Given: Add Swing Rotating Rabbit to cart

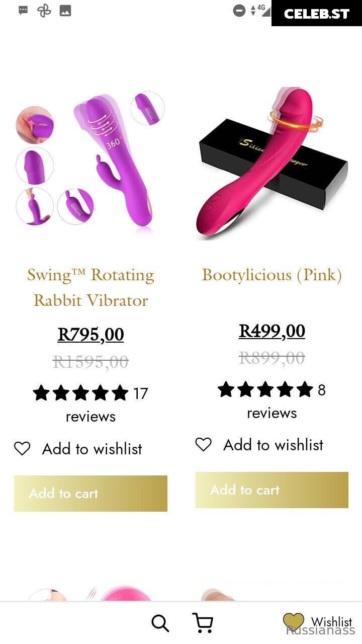Looking at the screenshot, I should 90,494.
